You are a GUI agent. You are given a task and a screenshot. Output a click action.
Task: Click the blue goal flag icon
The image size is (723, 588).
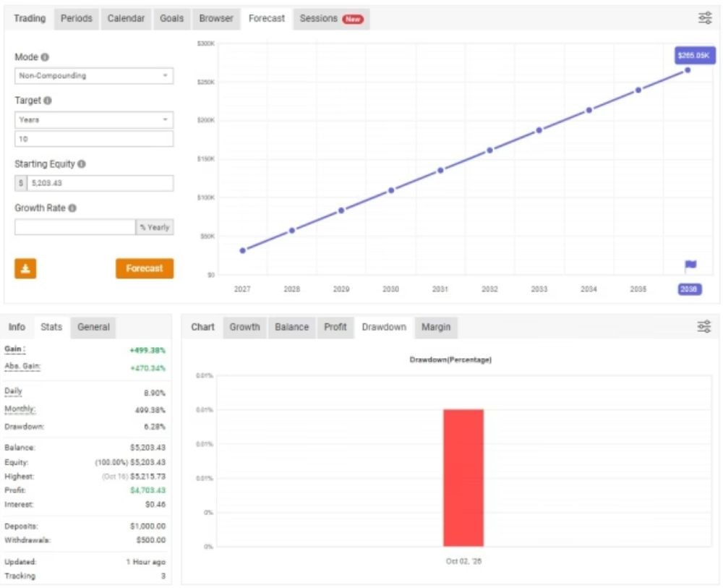[690, 265]
